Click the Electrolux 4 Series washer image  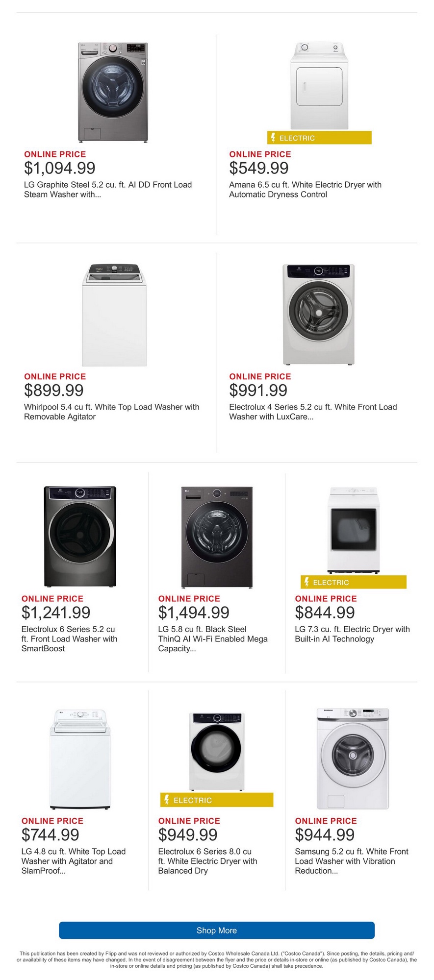point(319,315)
